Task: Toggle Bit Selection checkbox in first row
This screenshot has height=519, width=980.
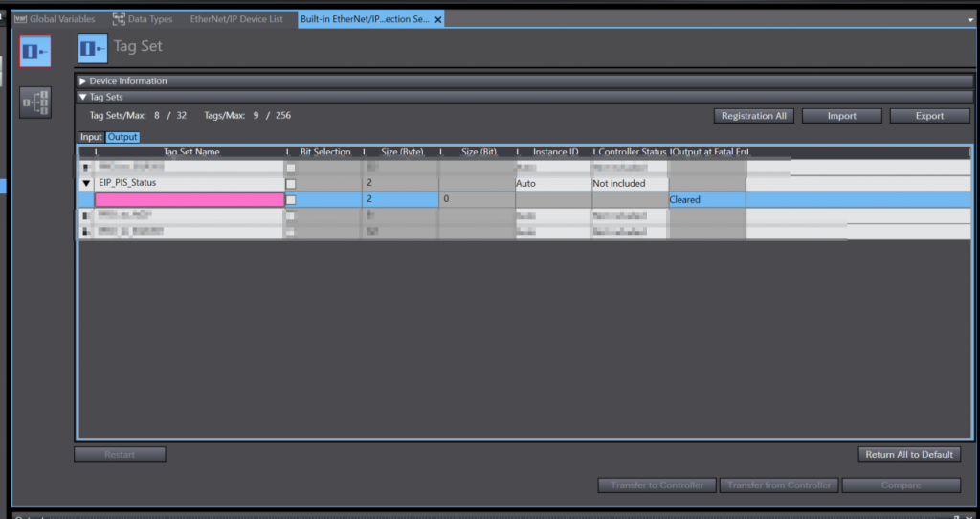Action: [x=291, y=168]
